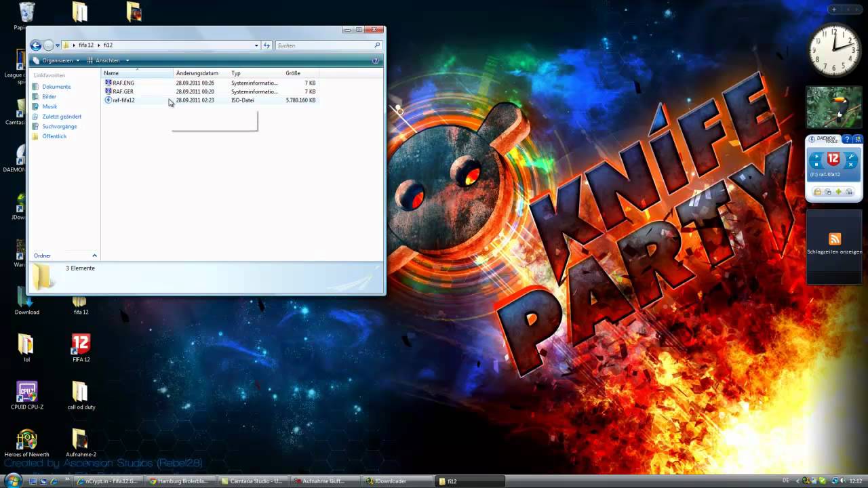Open Bilder favorite link
868x488 pixels.
point(49,97)
